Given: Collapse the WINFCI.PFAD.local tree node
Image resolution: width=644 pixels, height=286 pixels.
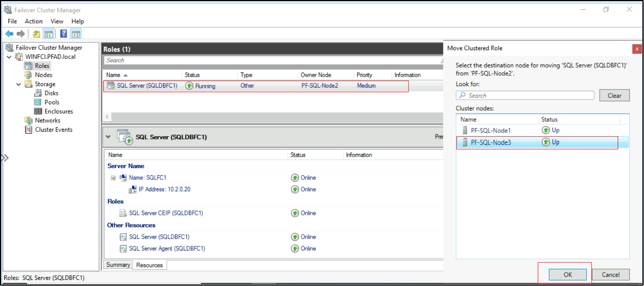Looking at the screenshot, I should (x=9, y=57).
